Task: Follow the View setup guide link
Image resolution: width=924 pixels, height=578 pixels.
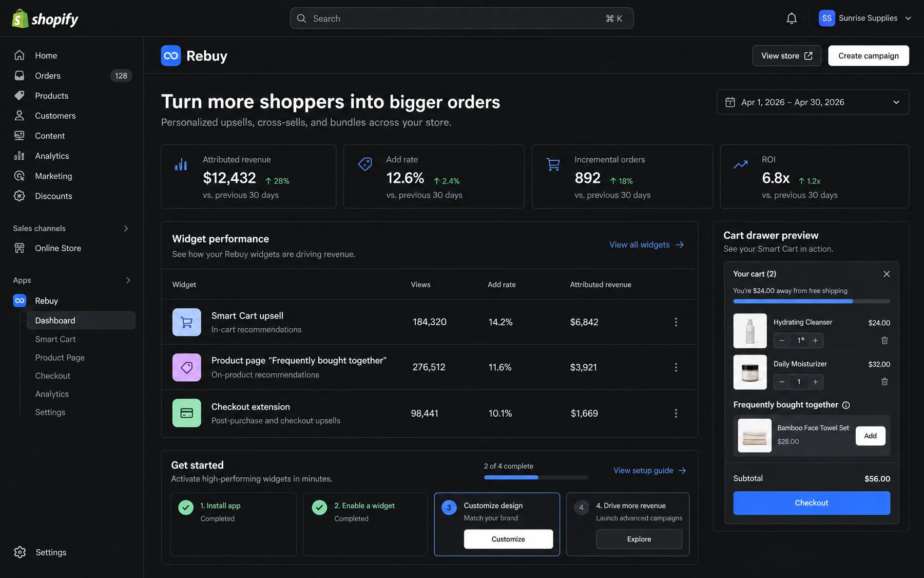Action: point(649,470)
